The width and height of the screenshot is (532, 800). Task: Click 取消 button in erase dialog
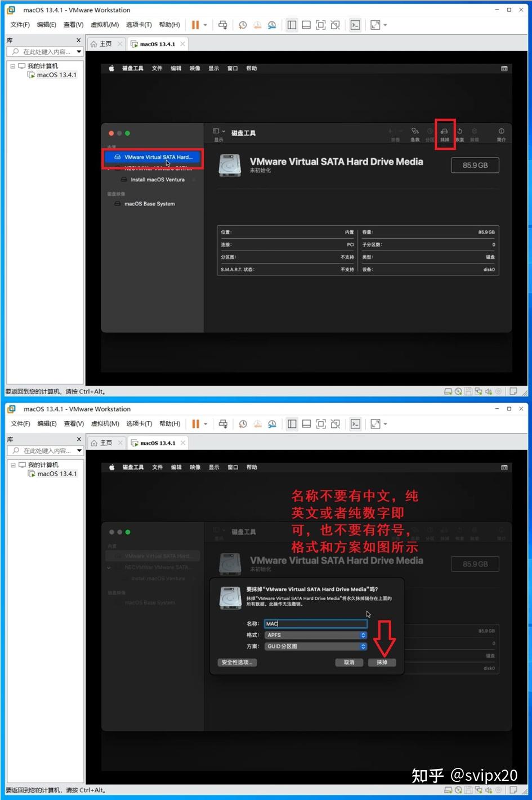[349, 663]
